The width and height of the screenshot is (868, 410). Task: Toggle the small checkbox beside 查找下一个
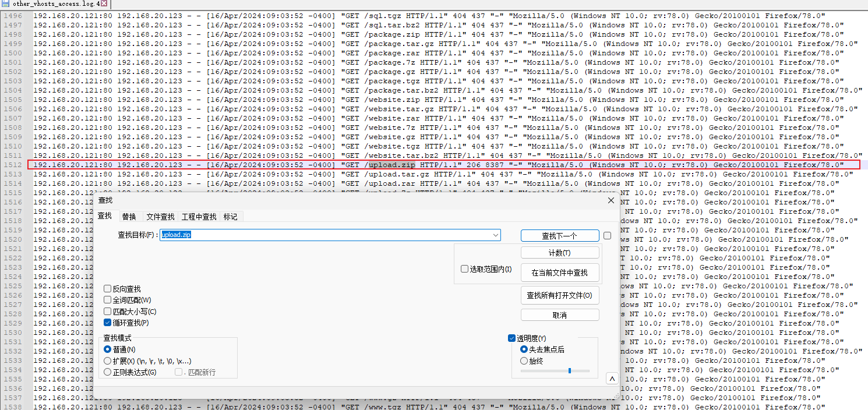[608, 236]
